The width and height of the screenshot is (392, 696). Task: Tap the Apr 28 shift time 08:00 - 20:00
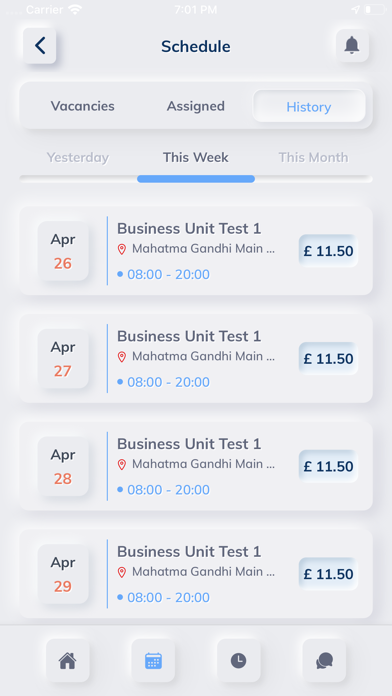[x=168, y=490]
